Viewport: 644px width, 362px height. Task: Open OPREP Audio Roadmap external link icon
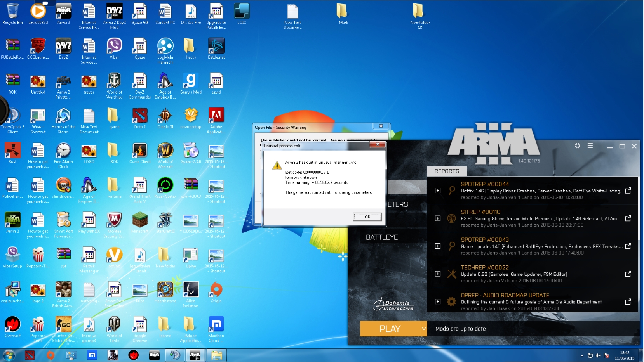tap(628, 301)
